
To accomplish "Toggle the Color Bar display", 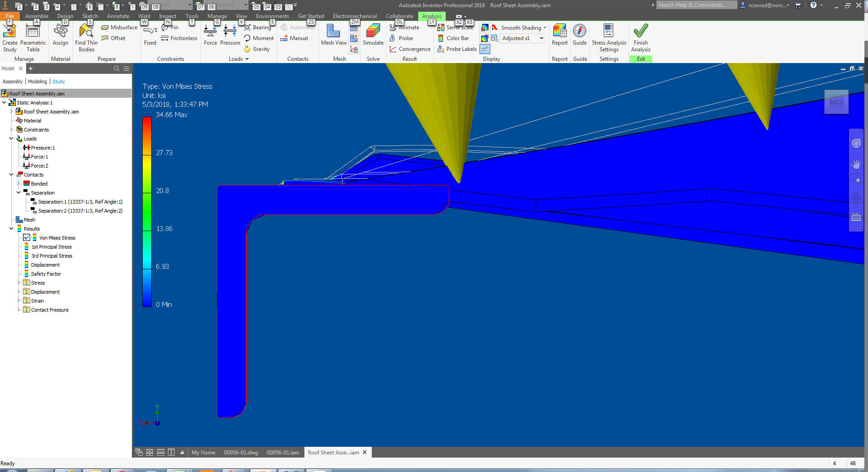I will coord(455,38).
